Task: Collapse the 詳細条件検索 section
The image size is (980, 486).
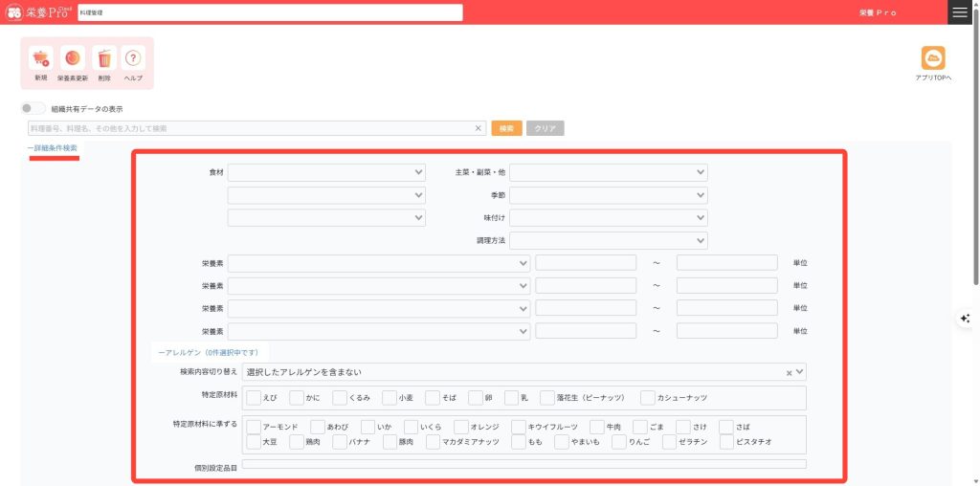Action: point(53,148)
